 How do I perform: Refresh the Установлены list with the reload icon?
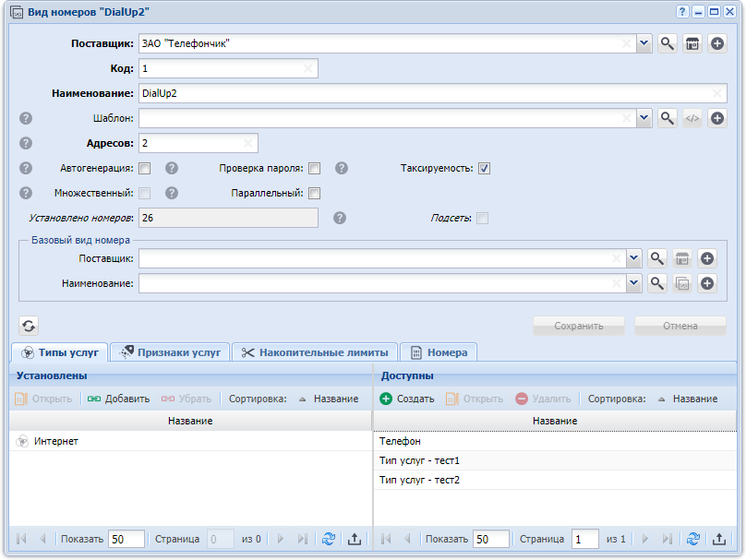[329, 539]
